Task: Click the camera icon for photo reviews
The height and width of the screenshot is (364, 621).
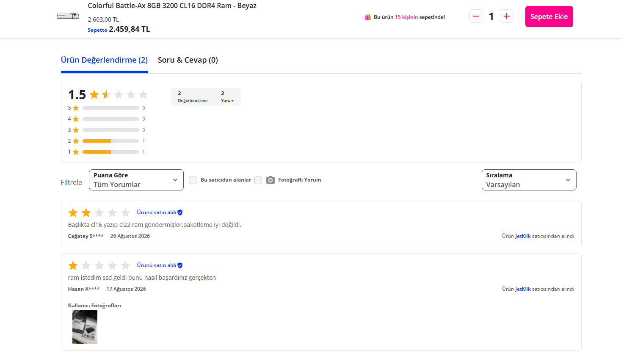Action: (270, 180)
